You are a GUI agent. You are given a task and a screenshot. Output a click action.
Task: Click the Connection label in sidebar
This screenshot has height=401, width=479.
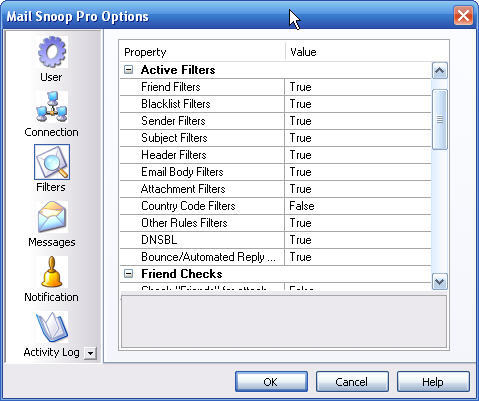click(x=51, y=132)
